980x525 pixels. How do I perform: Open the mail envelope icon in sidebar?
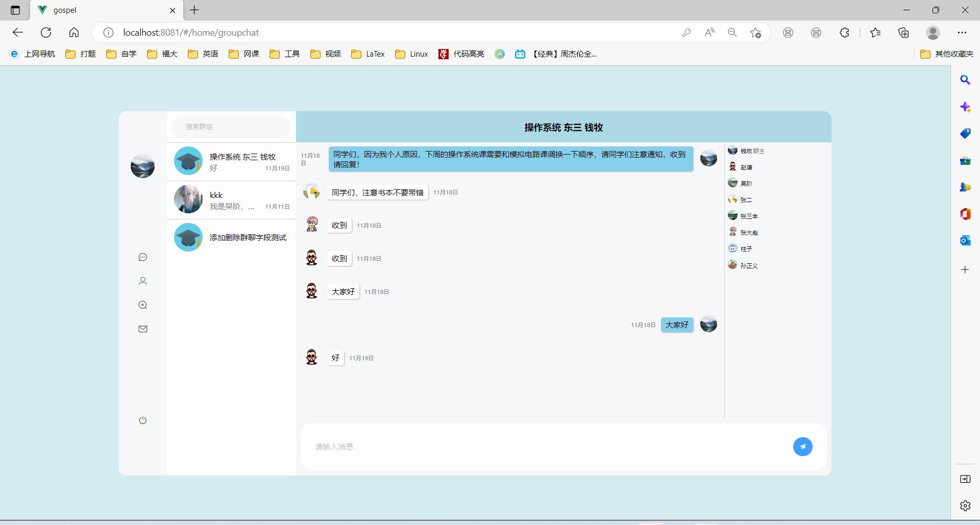coord(143,329)
